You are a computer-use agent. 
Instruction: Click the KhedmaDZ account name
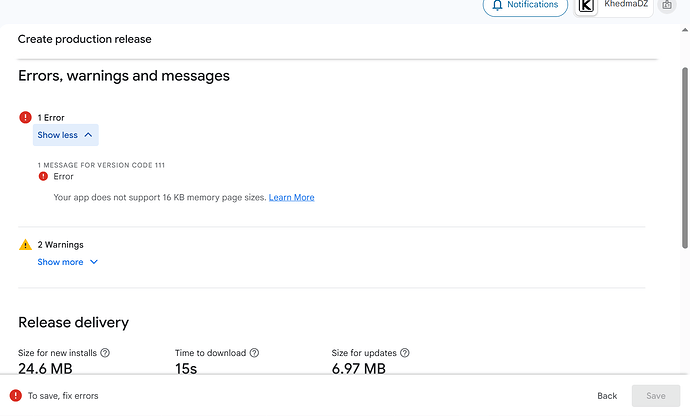click(x=626, y=4)
